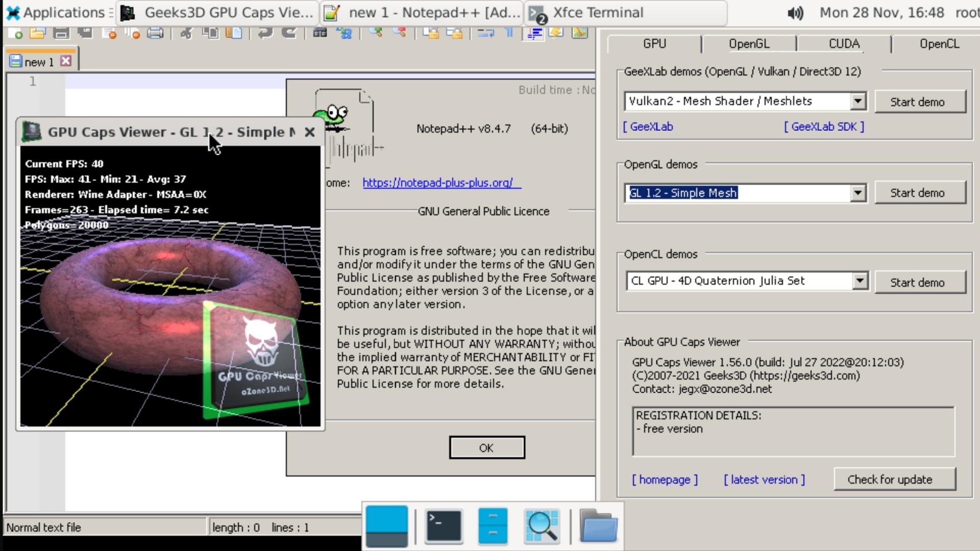Open Find using the binoculars toolbar icon
980x551 pixels.
(321, 33)
